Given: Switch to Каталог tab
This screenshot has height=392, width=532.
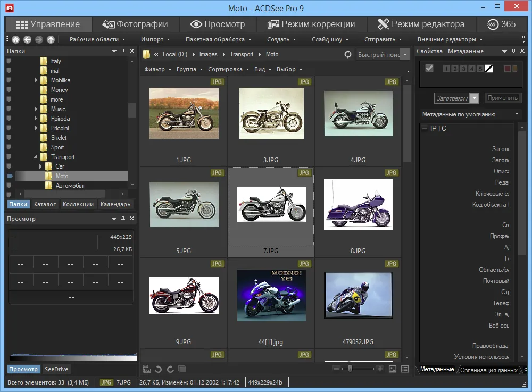Looking at the screenshot, I should (45, 204).
